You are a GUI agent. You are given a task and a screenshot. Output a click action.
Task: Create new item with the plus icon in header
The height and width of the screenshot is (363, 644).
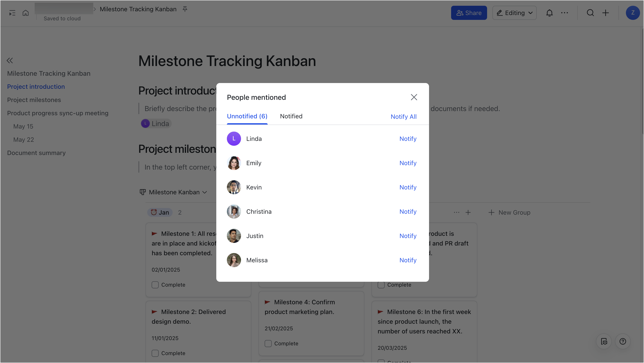point(606,13)
